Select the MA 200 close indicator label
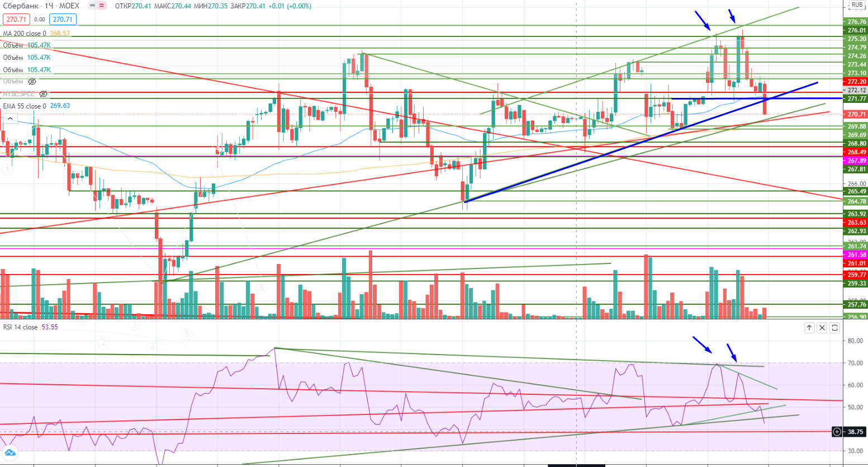 click(24, 34)
